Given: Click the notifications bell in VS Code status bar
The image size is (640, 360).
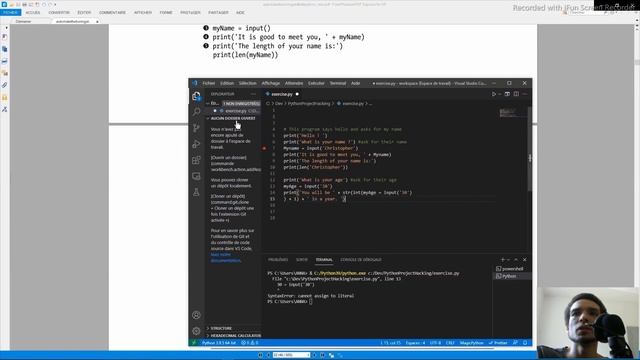Looking at the screenshot, I should 525,343.
